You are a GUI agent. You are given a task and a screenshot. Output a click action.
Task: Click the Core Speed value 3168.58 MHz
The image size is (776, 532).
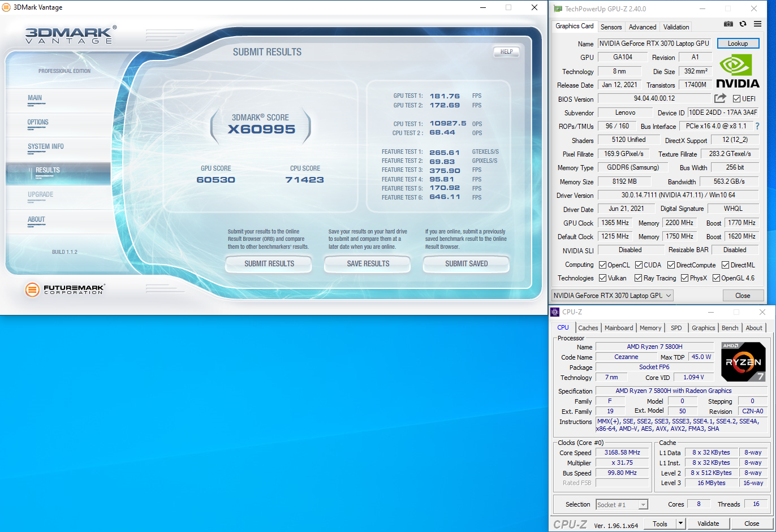pyautogui.click(x=622, y=452)
